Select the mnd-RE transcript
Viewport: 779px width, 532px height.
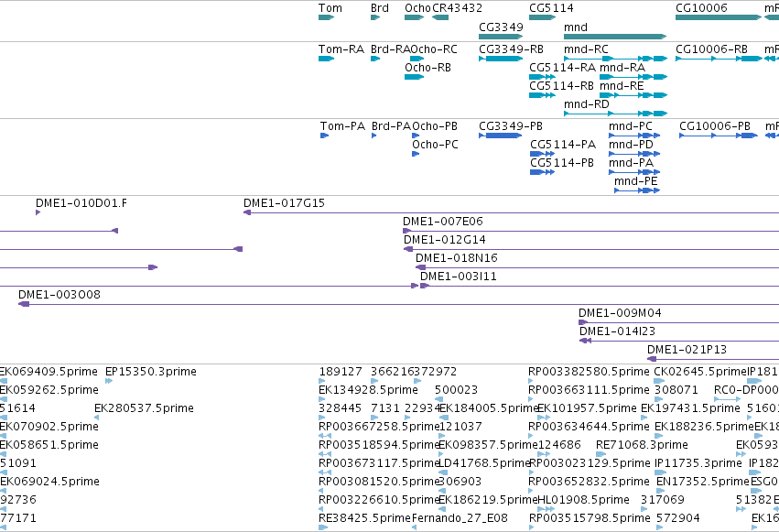point(633,95)
